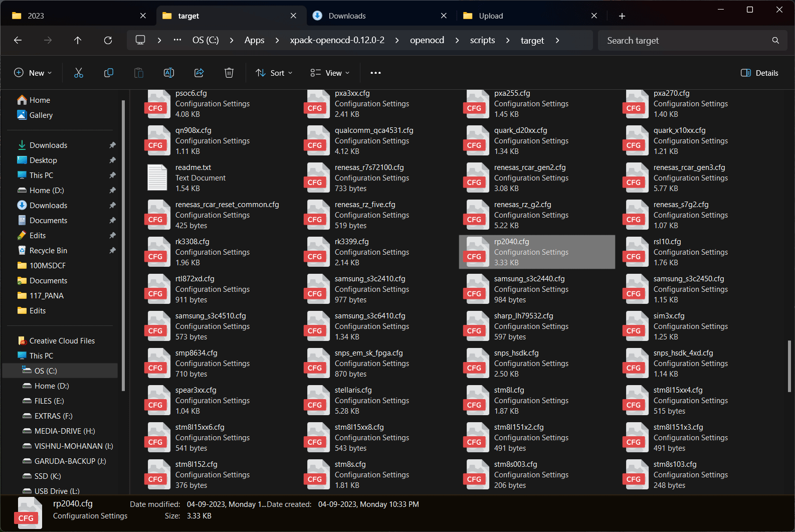Expand chevron after scripts in address bar

[x=507, y=40]
